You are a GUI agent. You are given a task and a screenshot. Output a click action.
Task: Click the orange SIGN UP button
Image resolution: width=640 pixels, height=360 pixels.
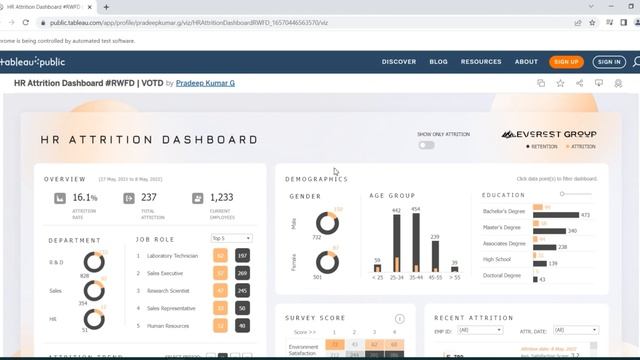click(567, 62)
